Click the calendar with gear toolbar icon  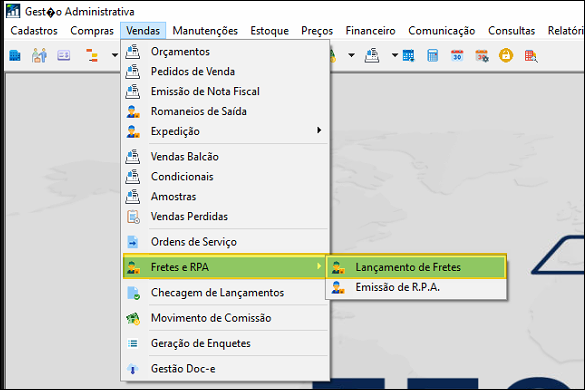pyautogui.click(x=482, y=56)
